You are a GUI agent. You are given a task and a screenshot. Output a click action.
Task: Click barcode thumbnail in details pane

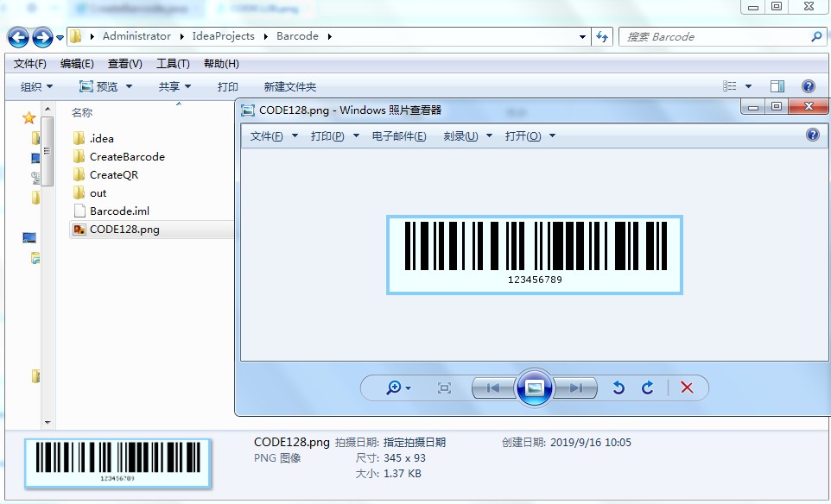pos(117,463)
